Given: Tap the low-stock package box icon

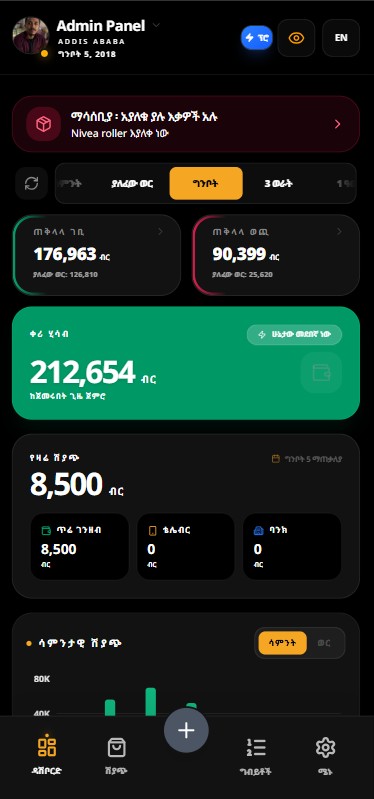Looking at the screenshot, I should (43, 124).
